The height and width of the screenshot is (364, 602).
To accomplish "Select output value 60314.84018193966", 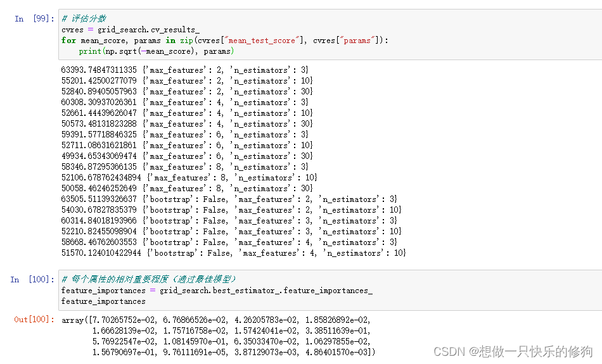I will (x=99, y=220).
